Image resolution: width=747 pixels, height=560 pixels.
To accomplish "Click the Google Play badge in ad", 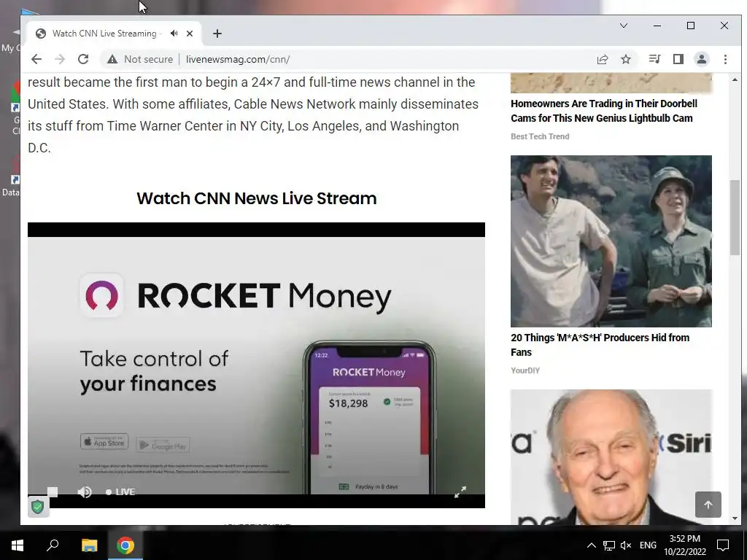I will coord(163,446).
